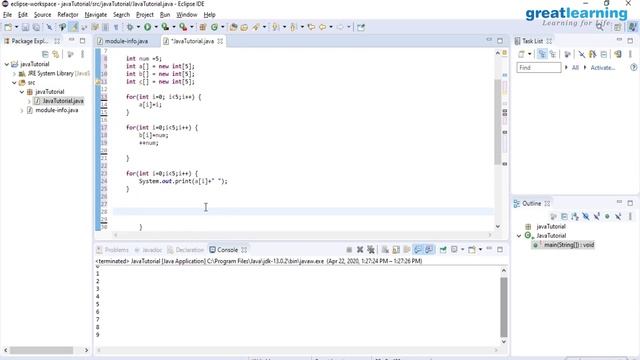
Task: Open the Navigate menu
Action: point(96,15)
